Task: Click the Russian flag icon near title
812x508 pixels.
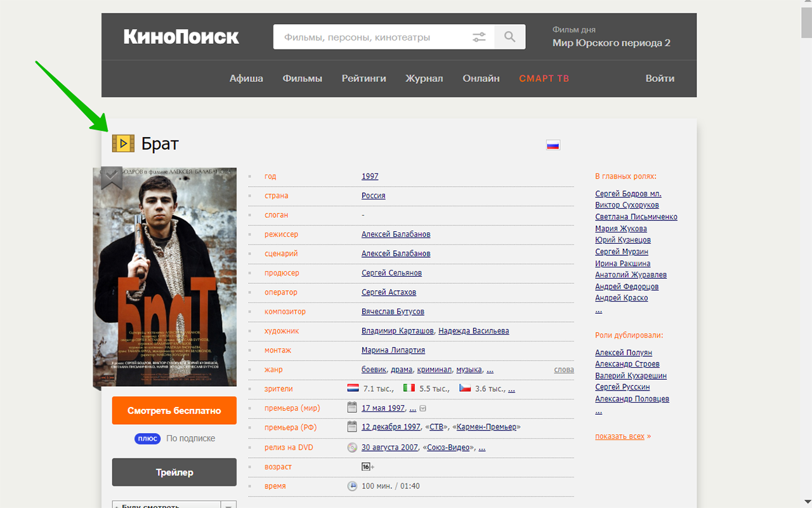Action: point(553,145)
